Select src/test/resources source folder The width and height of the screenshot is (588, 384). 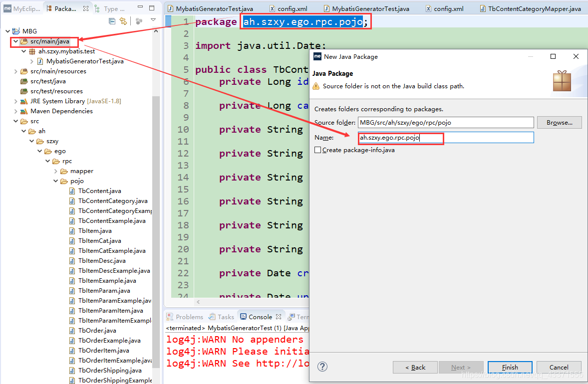56,91
